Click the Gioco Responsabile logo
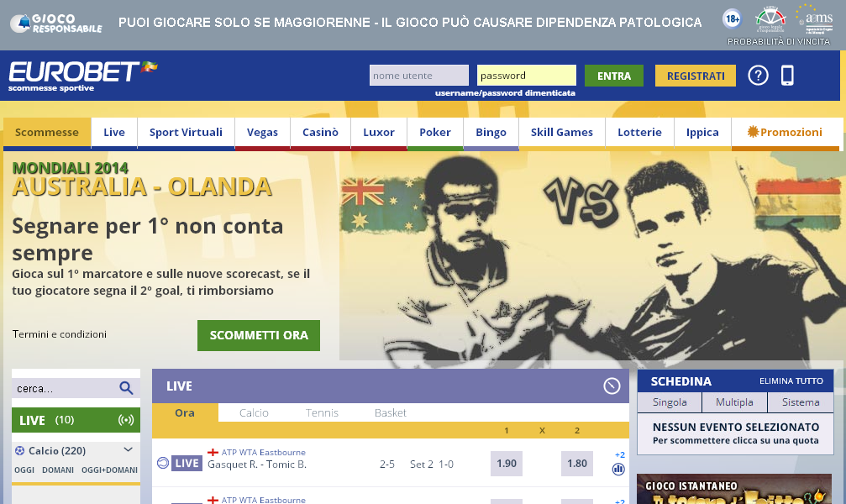This screenshot has width=846, height=504. pyautogui.click(x=56, y=24)
